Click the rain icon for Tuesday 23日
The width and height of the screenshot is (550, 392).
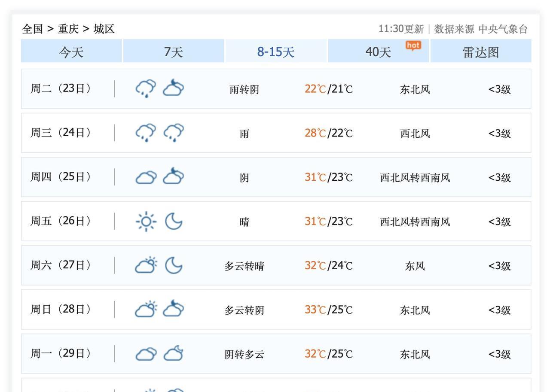click(146, 88)
